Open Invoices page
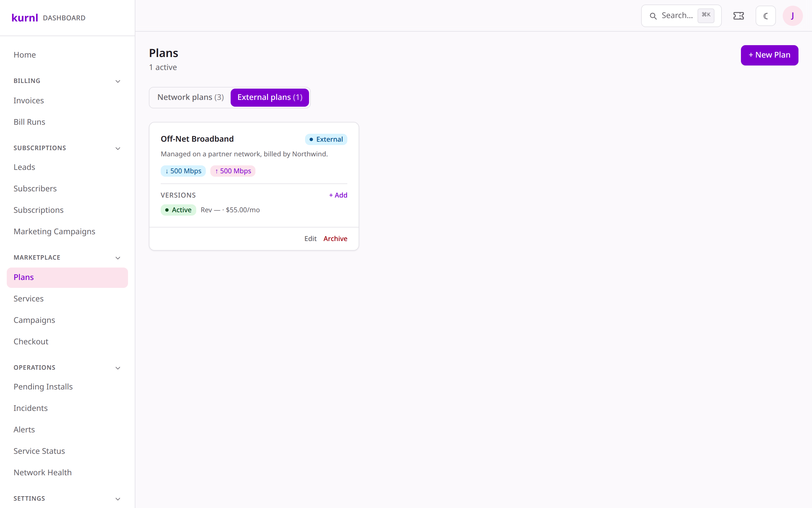 pos(67,100)
